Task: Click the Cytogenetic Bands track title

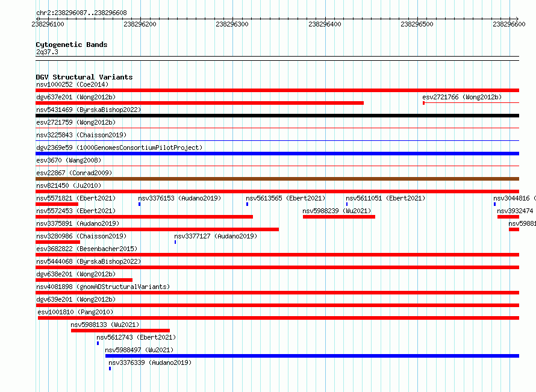Action: tap(72, 45)
